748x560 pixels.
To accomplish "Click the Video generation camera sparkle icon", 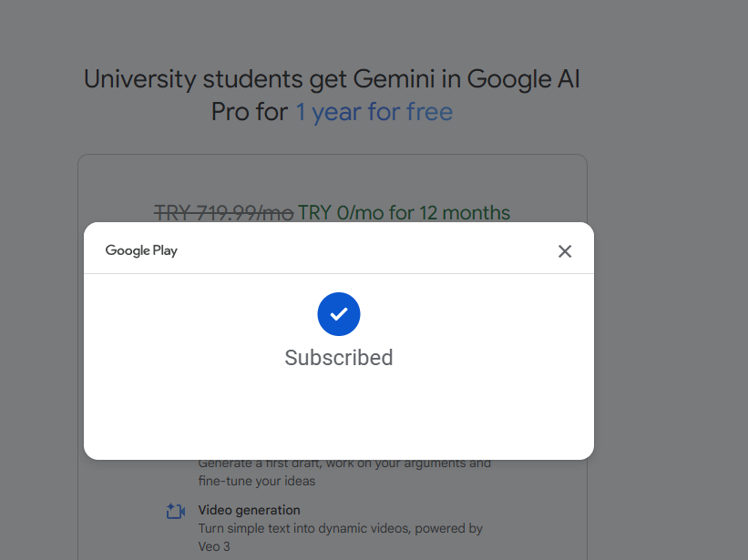I will tap(176, 511).
